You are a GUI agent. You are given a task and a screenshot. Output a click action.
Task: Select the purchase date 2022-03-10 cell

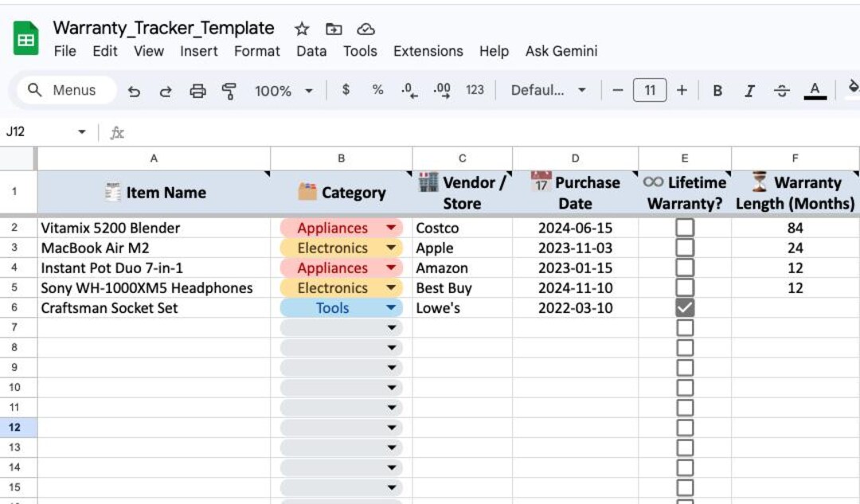[576, 307]
